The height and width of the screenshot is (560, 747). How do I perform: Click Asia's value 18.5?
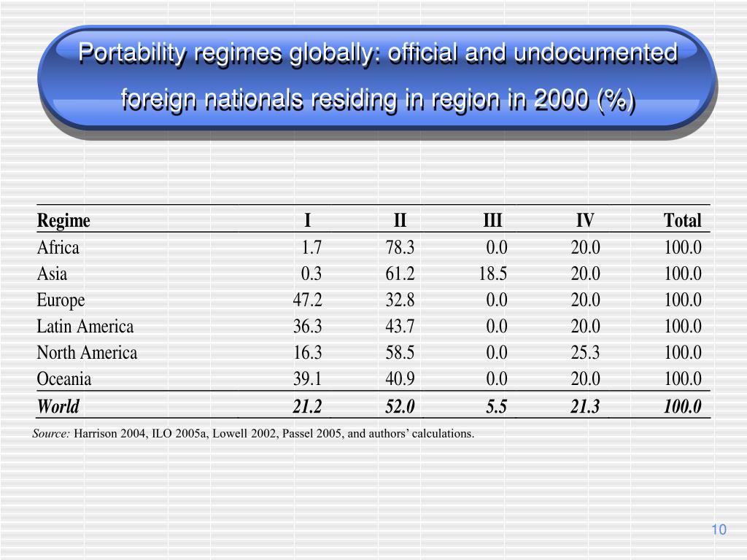(x=492, y=274)
